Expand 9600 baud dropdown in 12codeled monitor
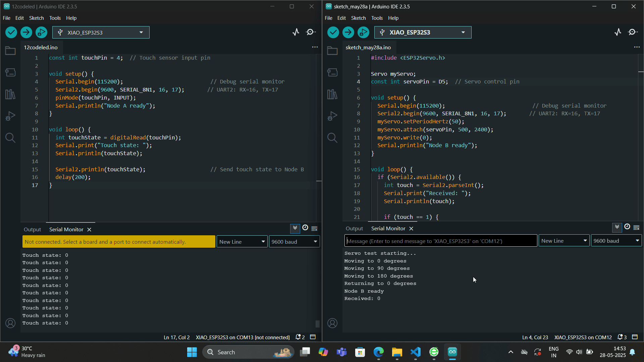This screenshot has width=644, height=362. [294, 242]
